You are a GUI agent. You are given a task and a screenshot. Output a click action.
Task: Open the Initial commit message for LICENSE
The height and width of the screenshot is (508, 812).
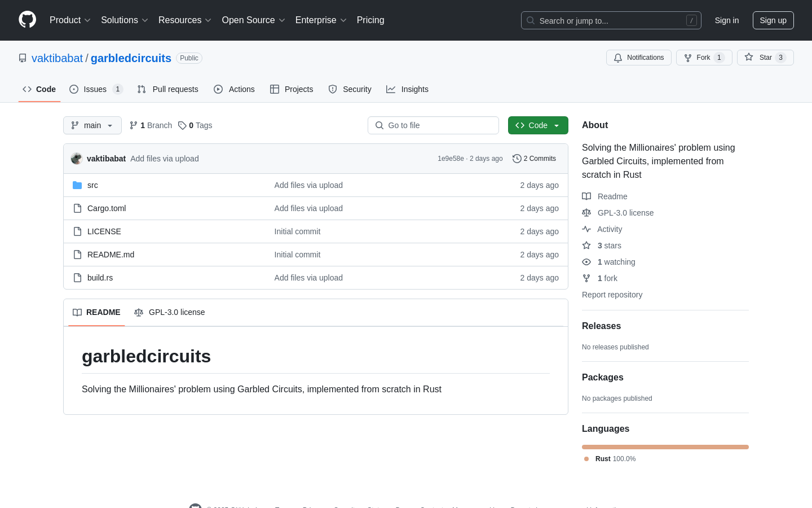coord(297,231)
